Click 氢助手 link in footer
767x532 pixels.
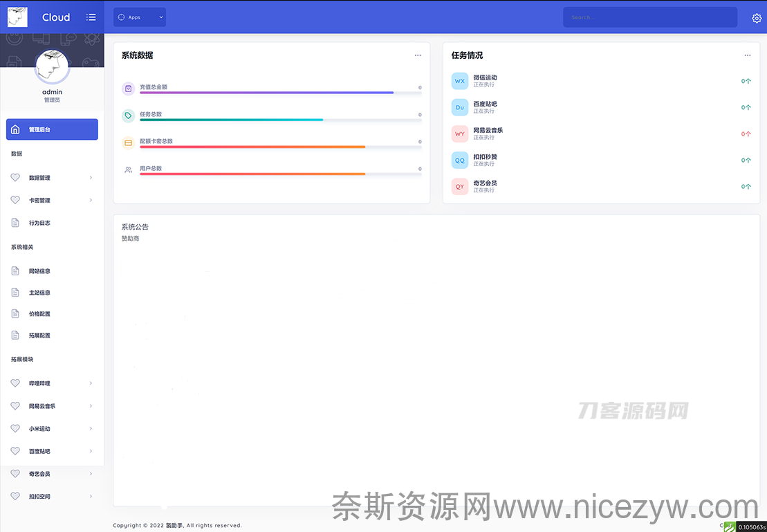pos(174,526)
